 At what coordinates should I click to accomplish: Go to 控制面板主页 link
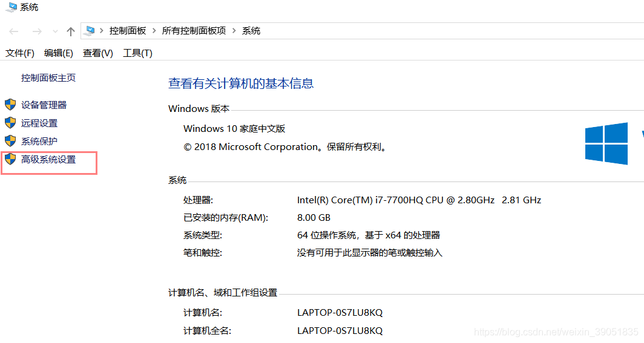tap(48, 78)
